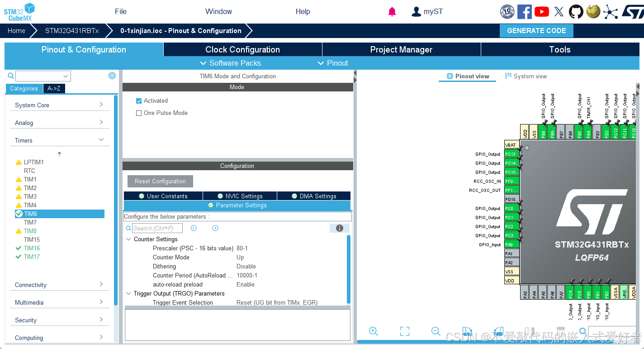Viewport: 644px width, 349px height.
Task: Open the NVIC Settings tab
Action: pos(240,196)
